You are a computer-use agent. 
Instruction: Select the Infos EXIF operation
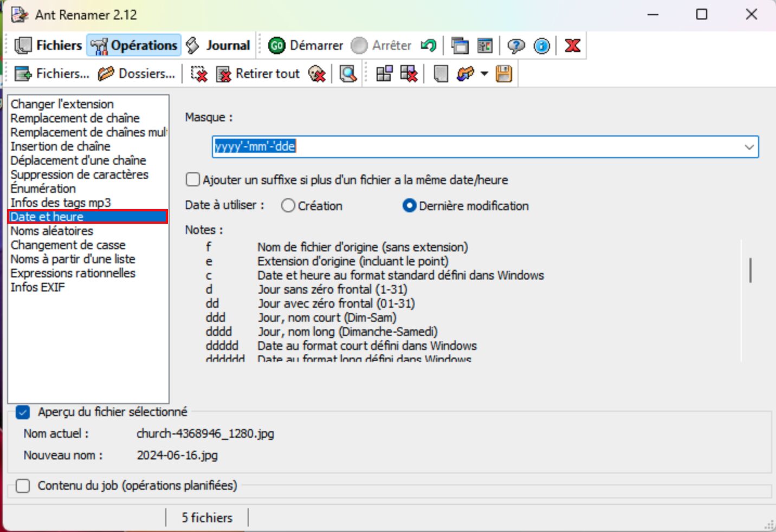[x=37, y=287]
